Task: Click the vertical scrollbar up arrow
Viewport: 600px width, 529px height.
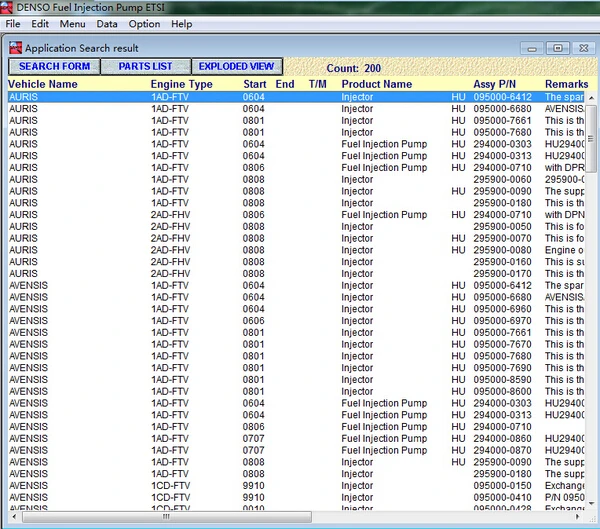Action: pos(591,98)
